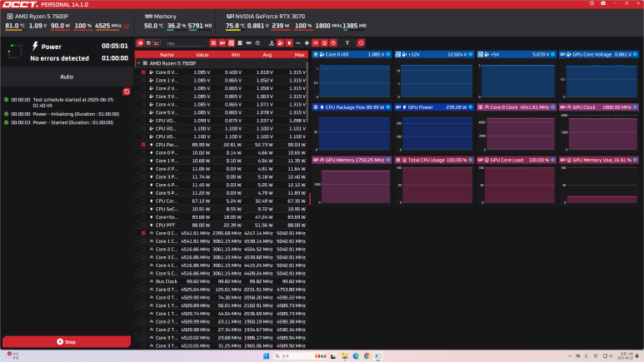Screen dimensions: 644x362
Task: Uncheck the CPU Pac... power row checkbox
Action: coord(143,145)
